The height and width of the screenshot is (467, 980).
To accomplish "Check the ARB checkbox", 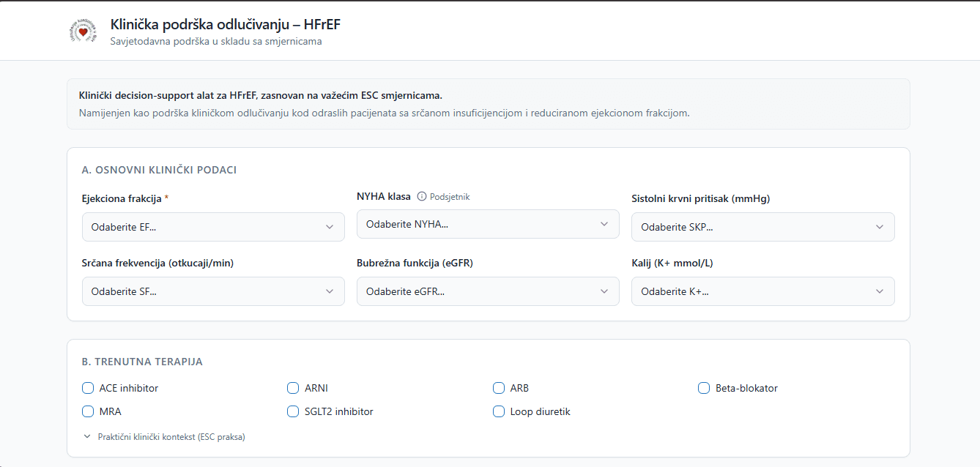I will pyautogui.click(x=499, y=388).
